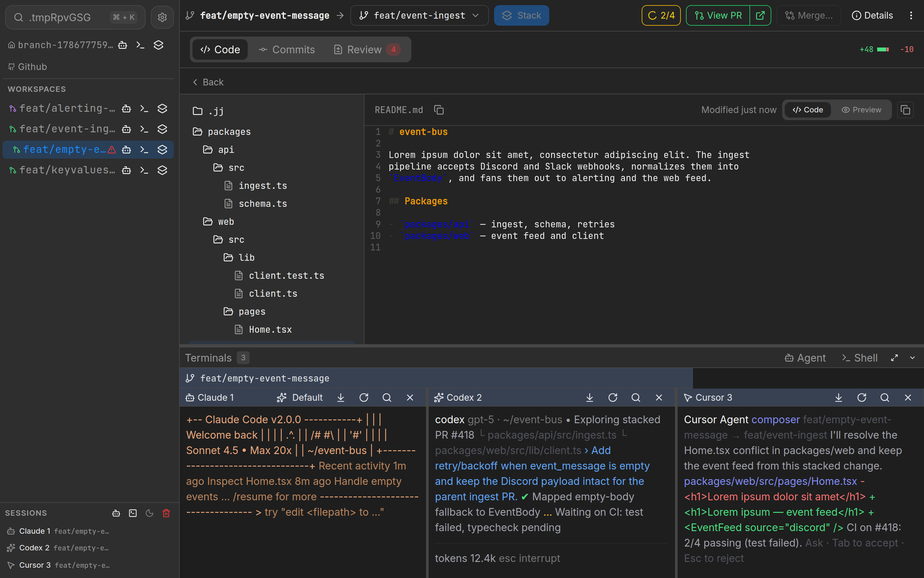Screen dimensions: 924x578
Task: Maximize the Terminals panel
Action: click(x=894, y=358)
